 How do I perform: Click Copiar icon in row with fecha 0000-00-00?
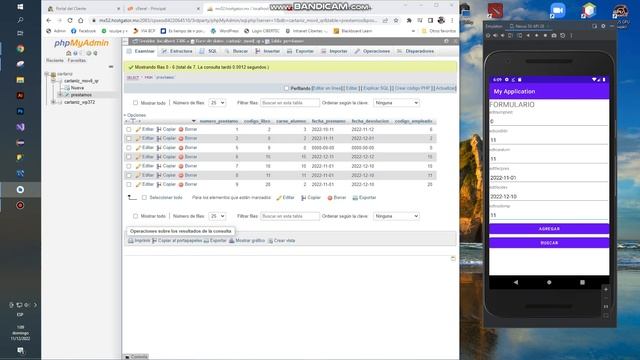pos(159,148)
